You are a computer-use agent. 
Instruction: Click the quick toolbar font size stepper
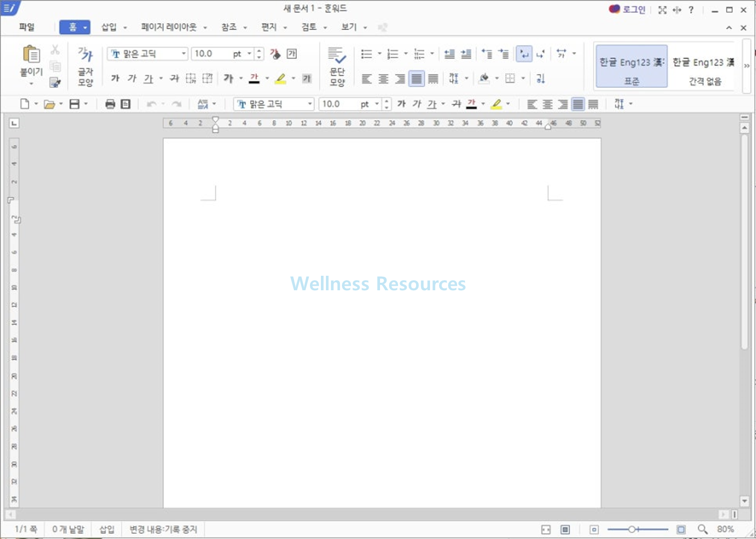pyautogui.click(x=387, y=104)
